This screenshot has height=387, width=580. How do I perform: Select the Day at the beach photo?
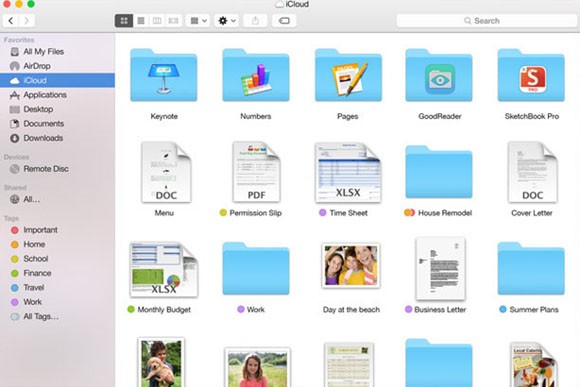(x=351, y=266)
